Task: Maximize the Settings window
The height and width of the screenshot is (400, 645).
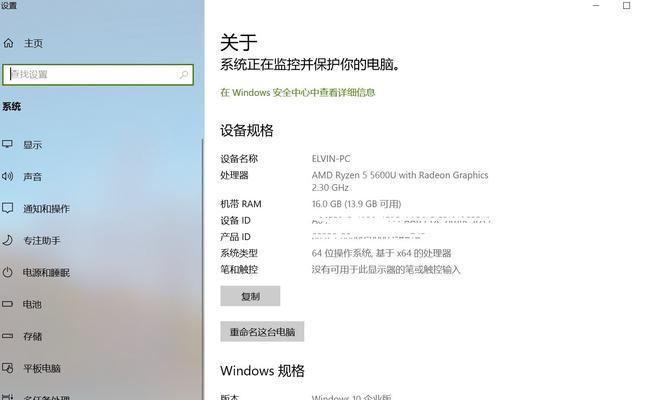Action: click(626, 5)
